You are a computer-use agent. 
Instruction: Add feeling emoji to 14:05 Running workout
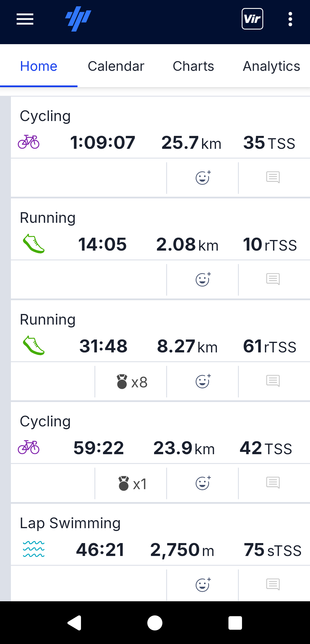click(x=203, y=280)
